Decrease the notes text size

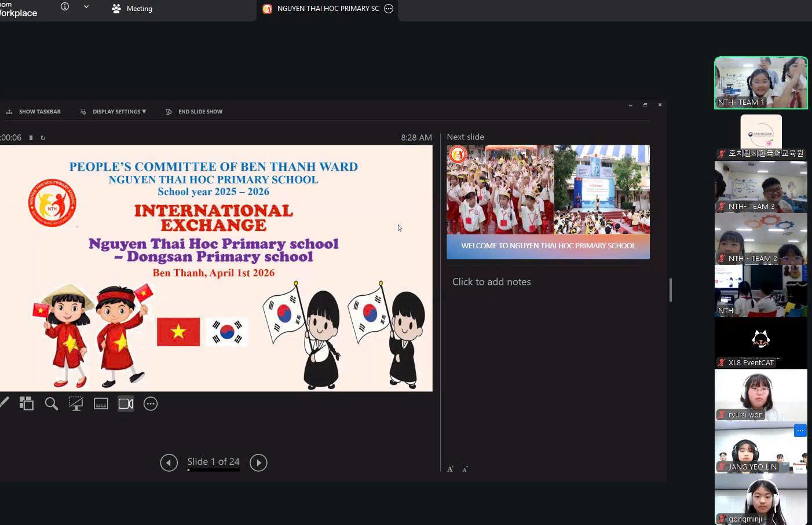[x=465, y=469]
